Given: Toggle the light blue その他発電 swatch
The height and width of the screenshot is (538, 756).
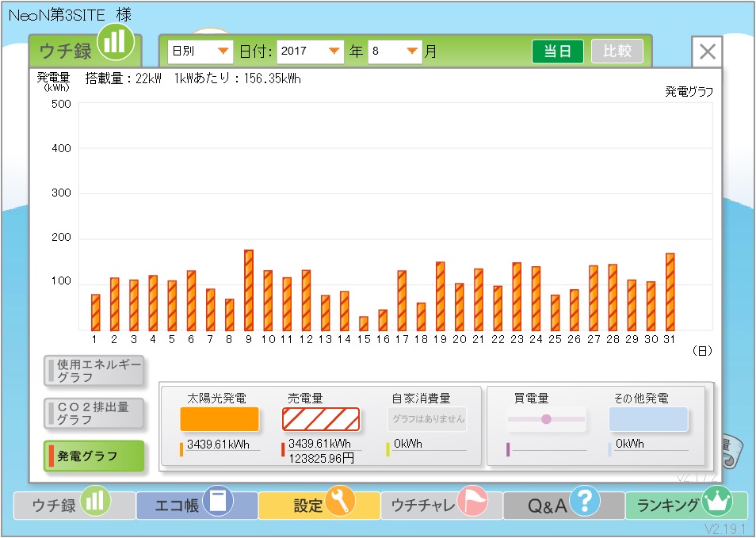Looking at the screenshot, I should [x=648, y=419].
